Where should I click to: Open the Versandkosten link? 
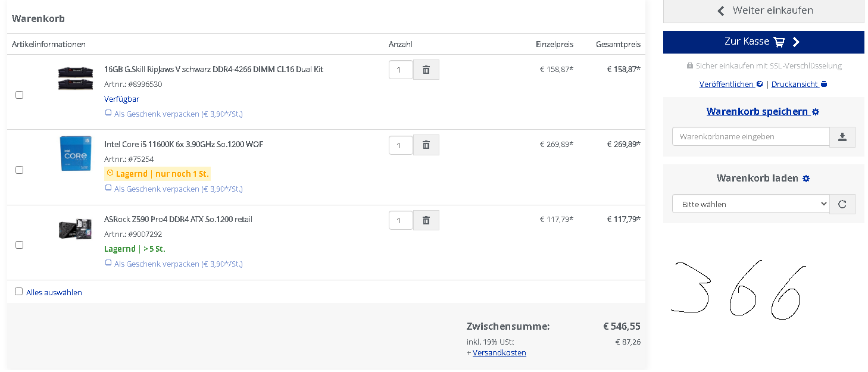499,352
